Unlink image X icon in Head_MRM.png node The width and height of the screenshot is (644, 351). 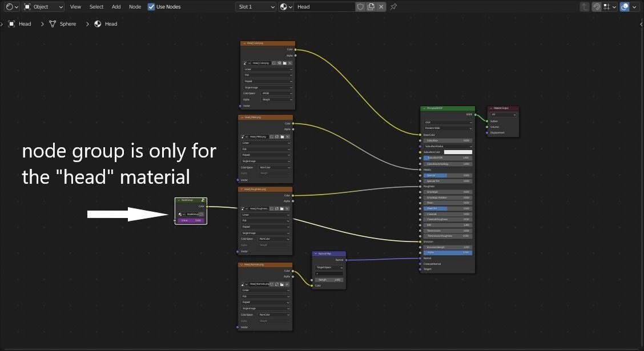(288, 137)
